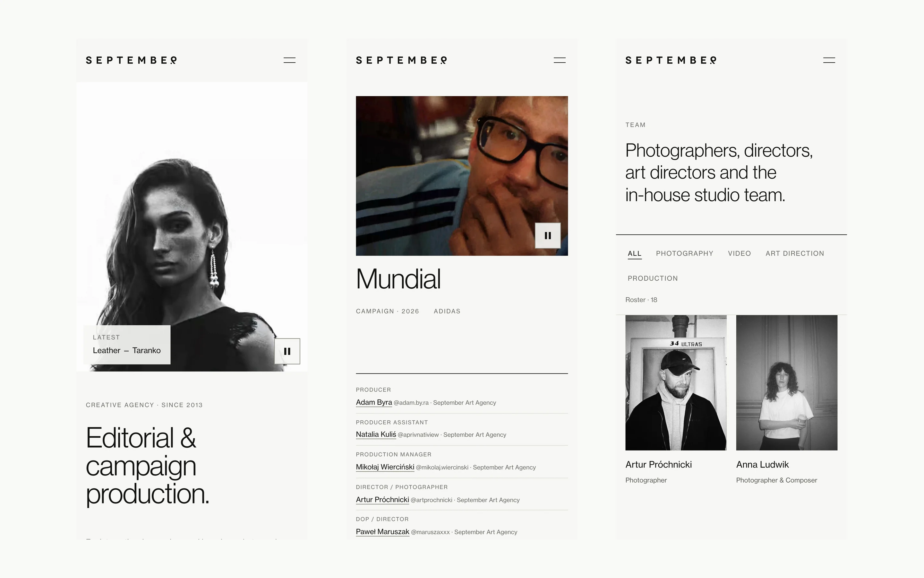Click PRODUCTION MANAGER role label
This screenshot has height=578, width=924.
(394, 454)
